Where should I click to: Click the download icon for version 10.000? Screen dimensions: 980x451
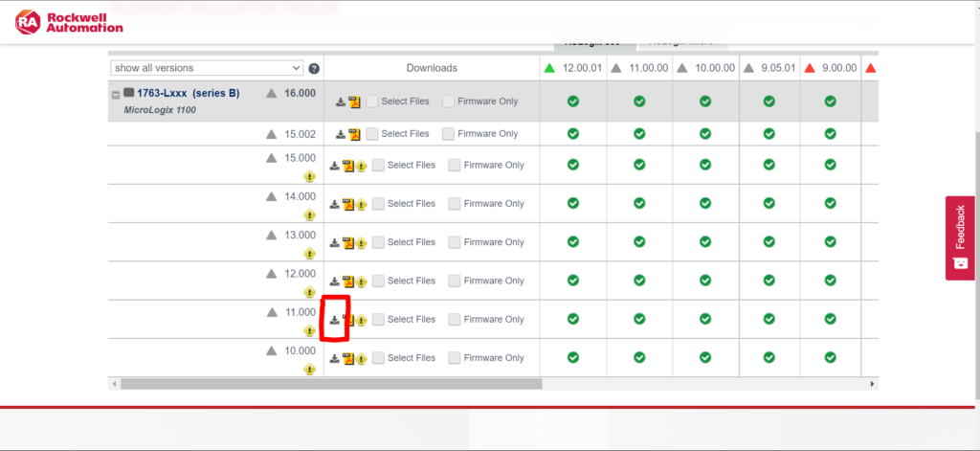334,358
